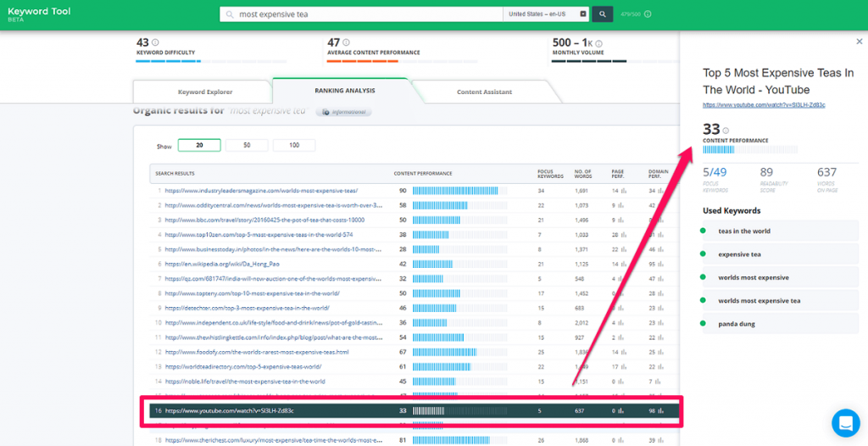Click page perf chart icon in bbc.com row
868x446 pixels.
tap(623, 220)
